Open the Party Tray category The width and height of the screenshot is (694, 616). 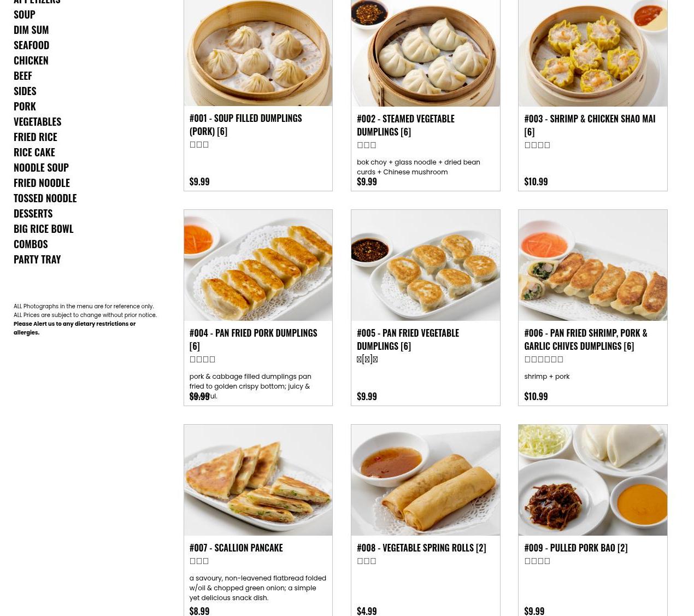37,259
